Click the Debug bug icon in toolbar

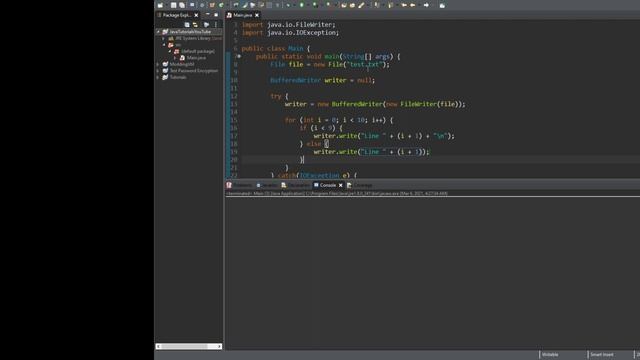288,5
